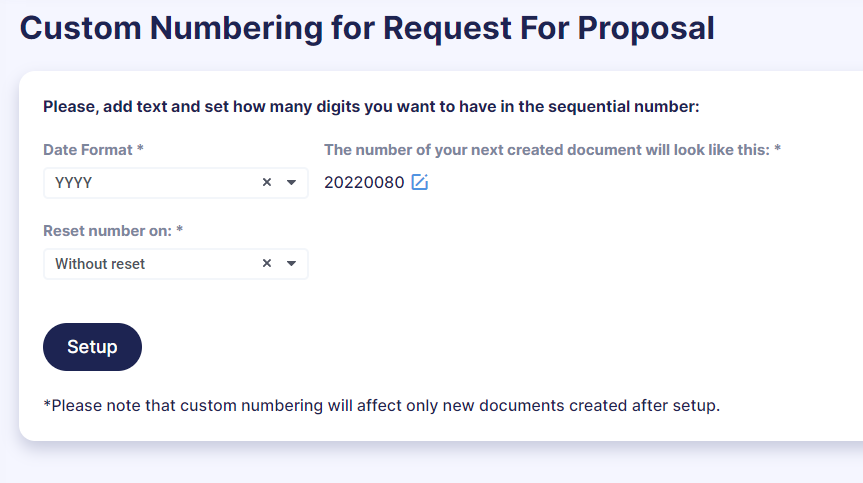Click the asterisk after 'will look like this:'

(x=777, y=148)
